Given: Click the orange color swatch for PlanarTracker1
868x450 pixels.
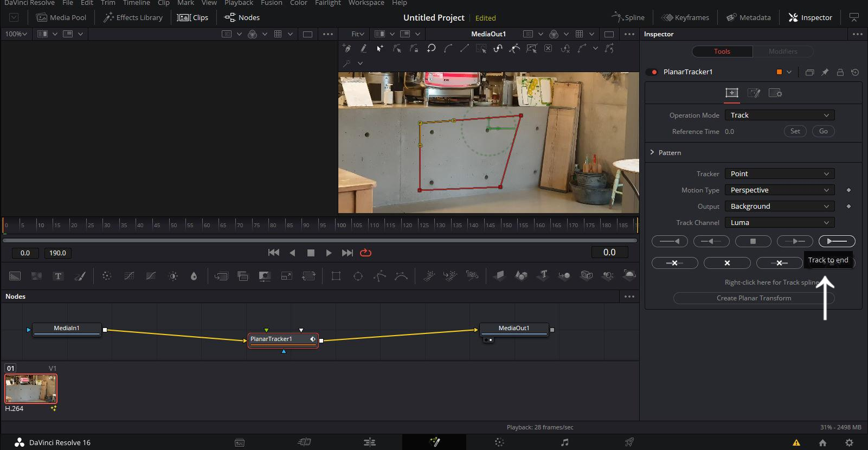Looking at the screenshot, I should [x=779, y=72].
